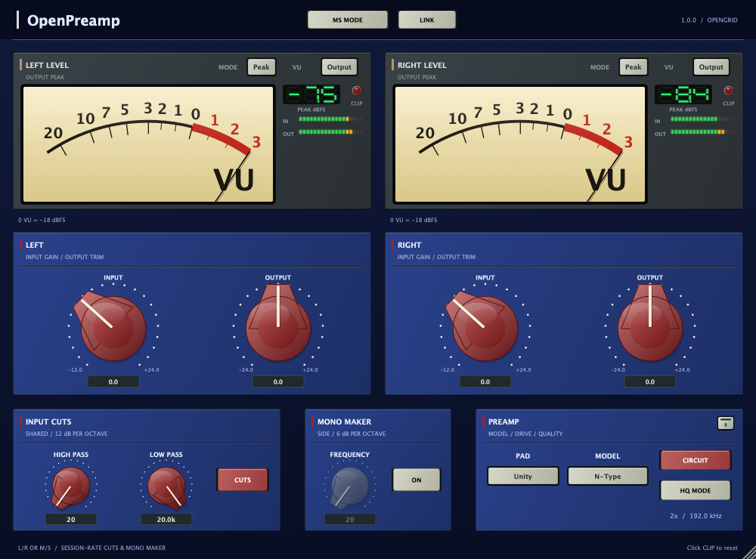Viewport: 756px width, 559px height.
Task: Switch left meter mode with Peak button
Action: point(262,67)
